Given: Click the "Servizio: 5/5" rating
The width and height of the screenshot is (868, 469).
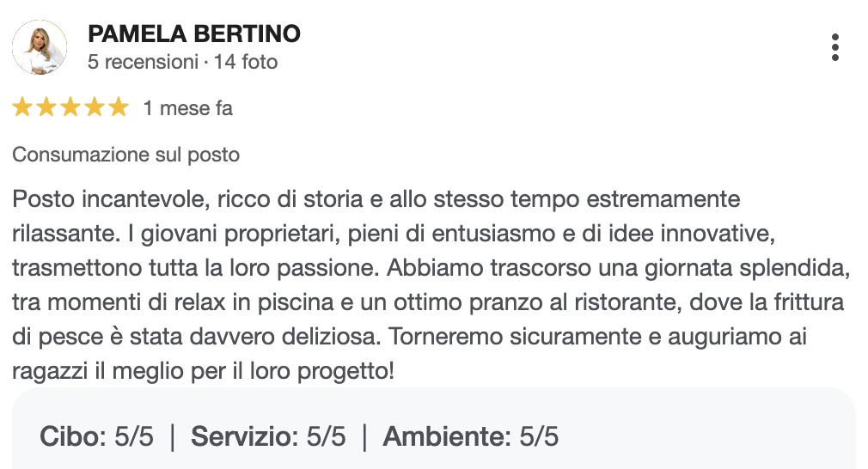Looking at the screenshot, I should tap(268, 436).
